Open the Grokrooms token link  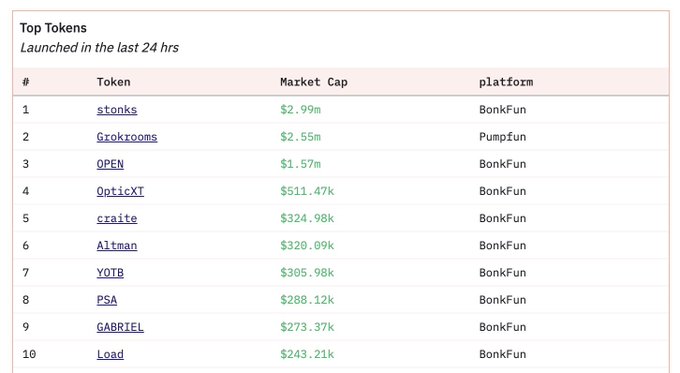[127, 137]
